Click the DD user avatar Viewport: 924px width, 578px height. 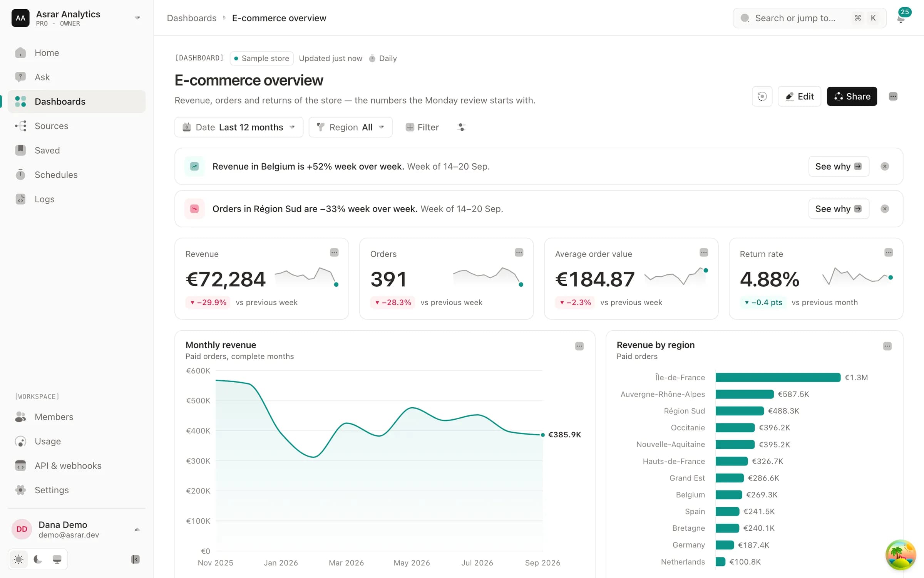22,529
